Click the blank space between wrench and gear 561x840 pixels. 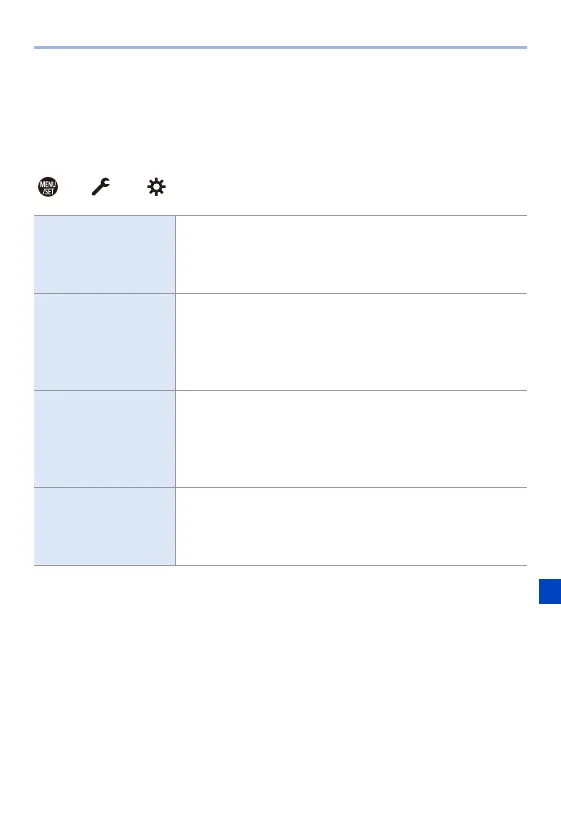(129, 187)
